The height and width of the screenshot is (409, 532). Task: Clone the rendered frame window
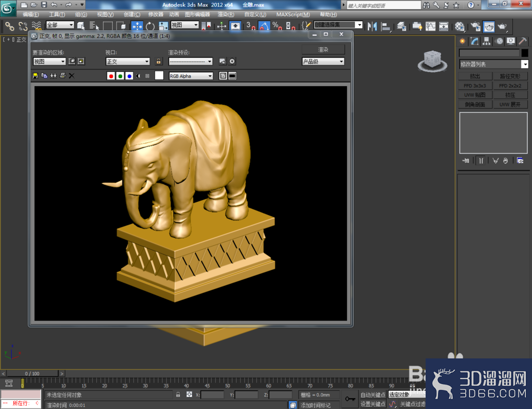tap(53, 76)
